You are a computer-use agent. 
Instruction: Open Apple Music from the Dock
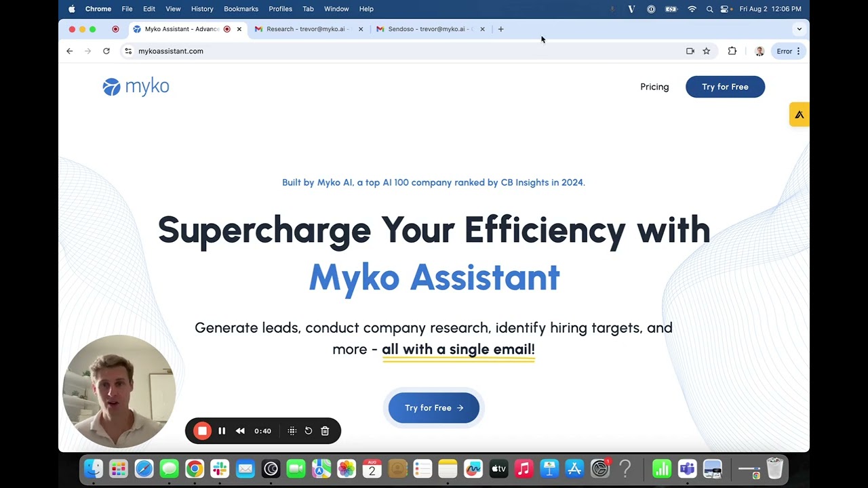coord(524,469)
